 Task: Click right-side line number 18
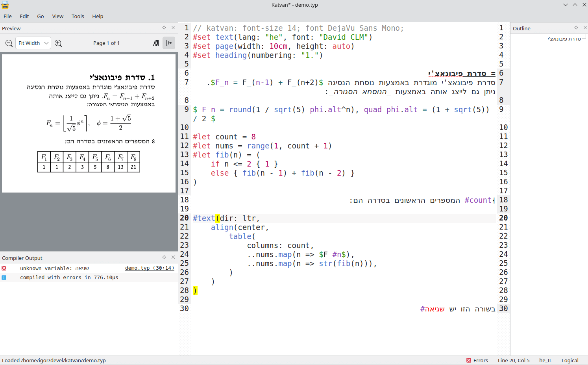(x=503, y=200)
